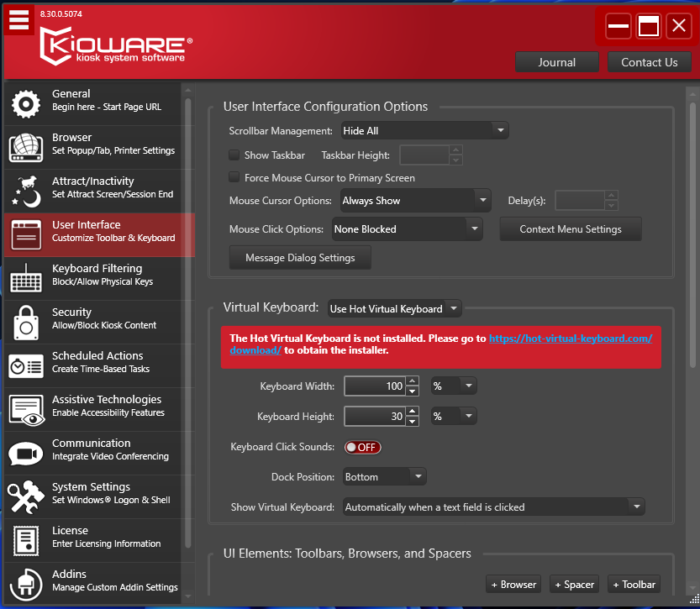The width and height of the screenshot is (700, 609).
Task: Open Scheduled Actions section
Action: 92,366
